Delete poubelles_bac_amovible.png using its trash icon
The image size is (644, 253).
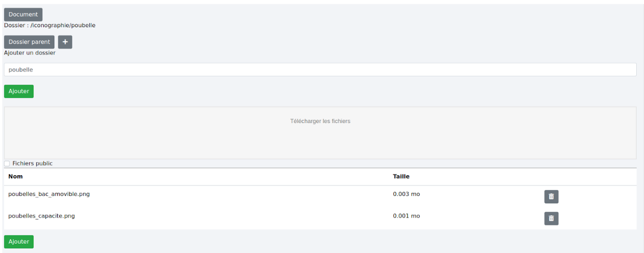point(551,197)
